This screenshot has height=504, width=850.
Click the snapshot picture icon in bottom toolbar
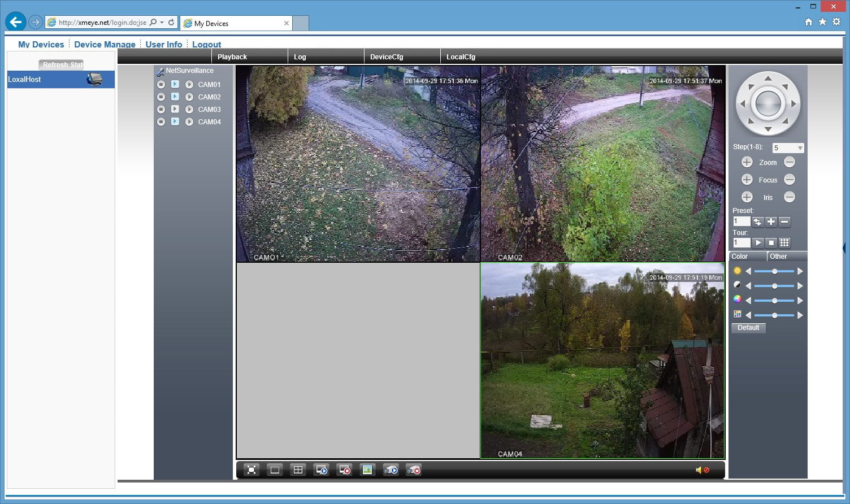[x=367, y=470]
